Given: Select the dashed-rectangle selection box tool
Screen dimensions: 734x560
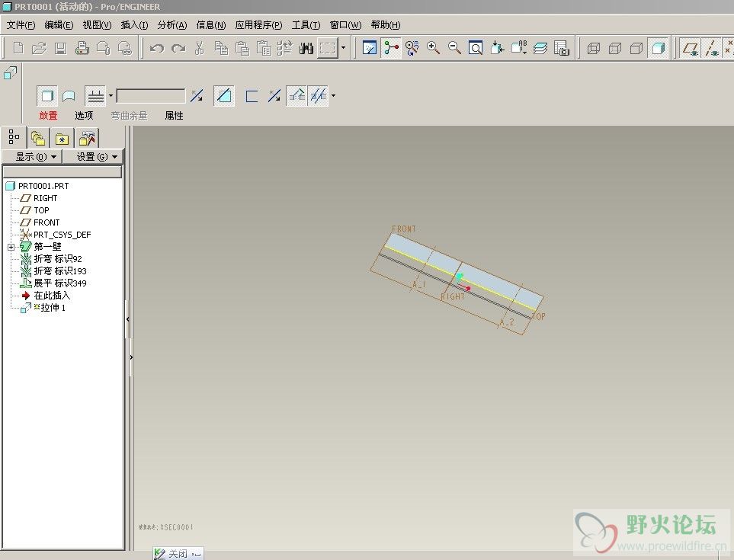Looking at the screenshot, I should tap(328, 48).
